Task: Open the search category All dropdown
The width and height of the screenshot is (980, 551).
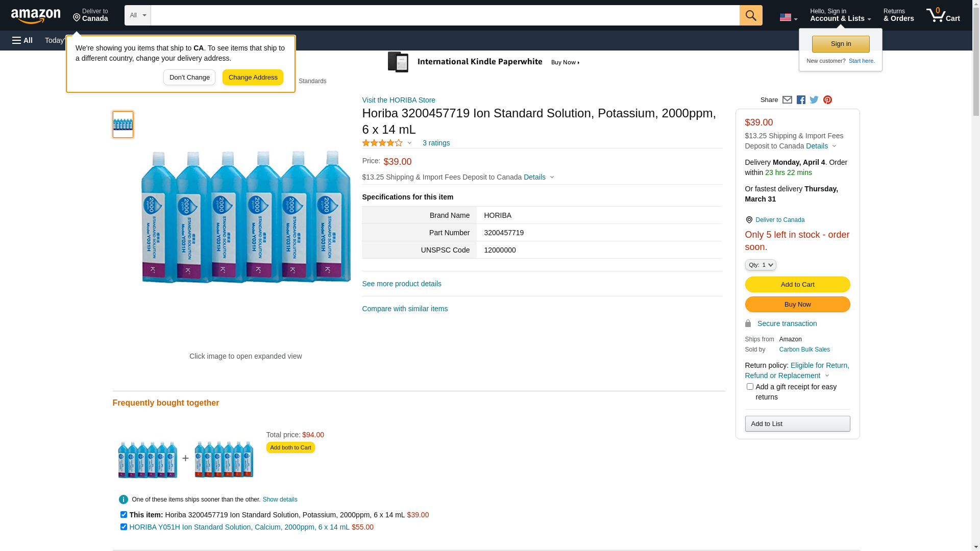Action: [138, 15]
